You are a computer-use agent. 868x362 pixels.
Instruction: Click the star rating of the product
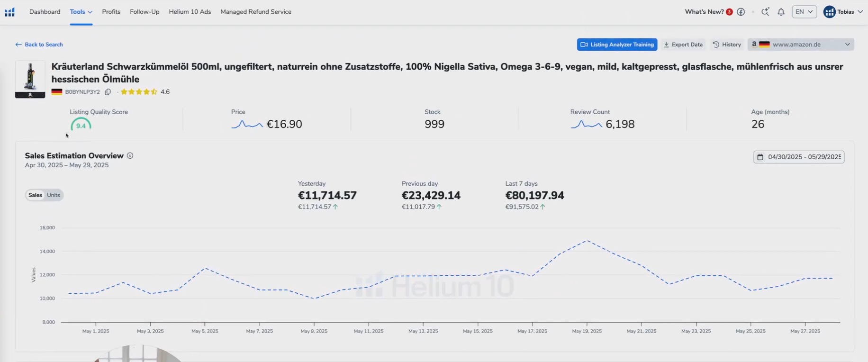139,92
